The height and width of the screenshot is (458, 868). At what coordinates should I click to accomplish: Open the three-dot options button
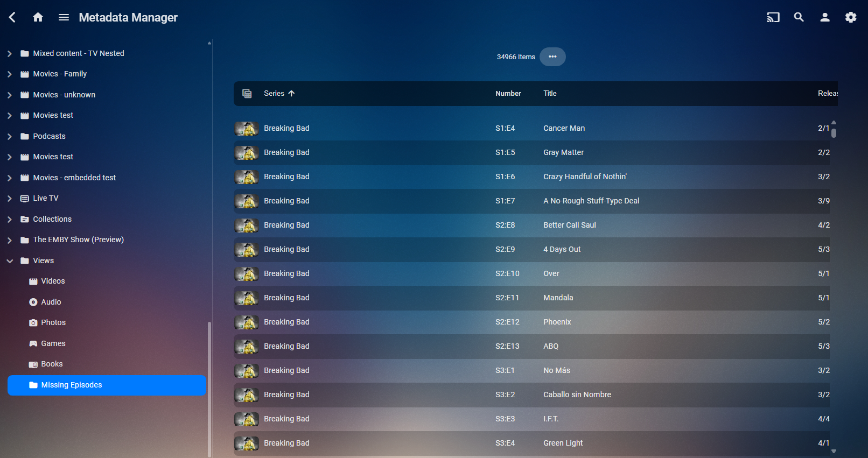pyautogui.click(x=552, y=57)
